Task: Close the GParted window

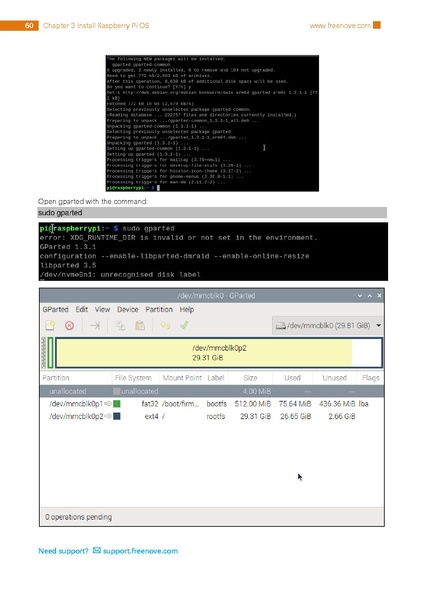Action: 379,295
